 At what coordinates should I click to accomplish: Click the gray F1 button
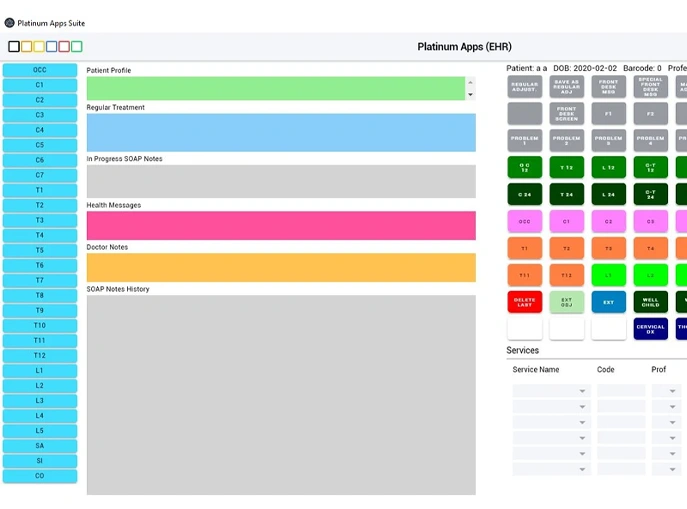(x=609, y=114)
